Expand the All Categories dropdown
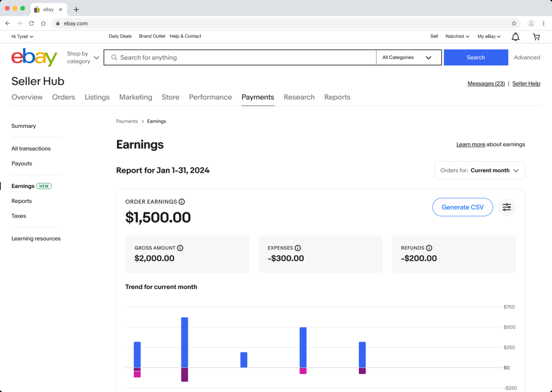The height and width of the screenshot is (392, 552). (408, 57)
